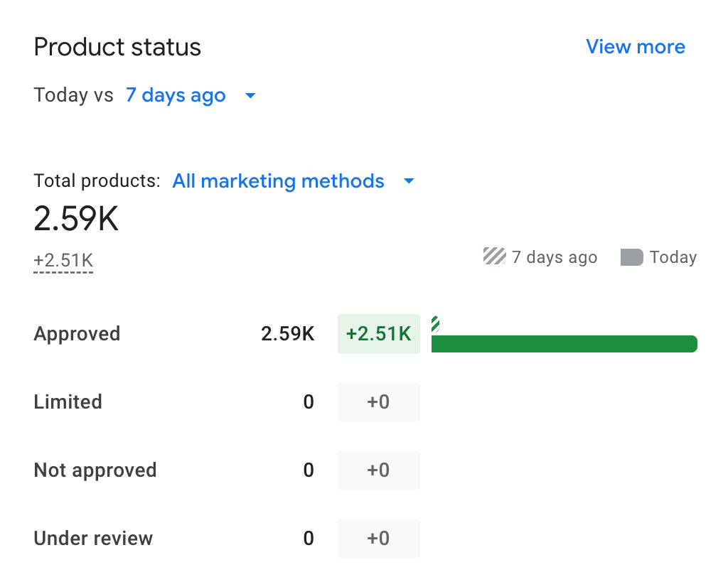Select the Limited status row label

coord(68,402)
